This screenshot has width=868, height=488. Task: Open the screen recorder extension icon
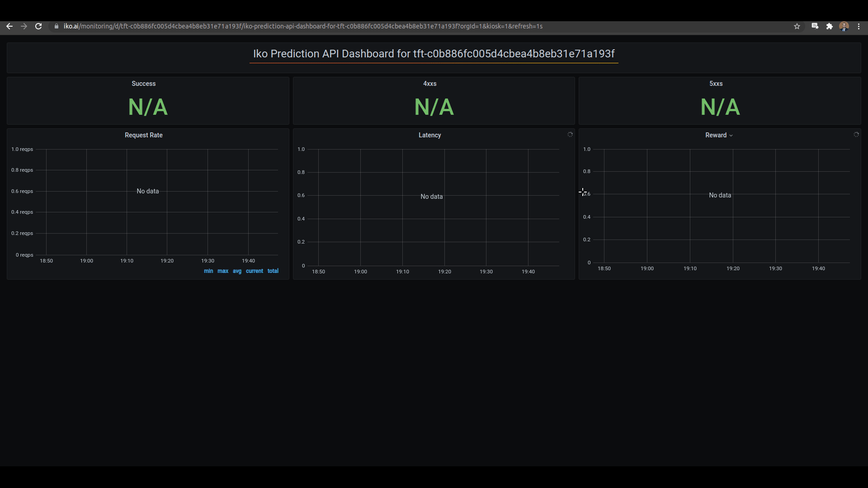[815, 26]
